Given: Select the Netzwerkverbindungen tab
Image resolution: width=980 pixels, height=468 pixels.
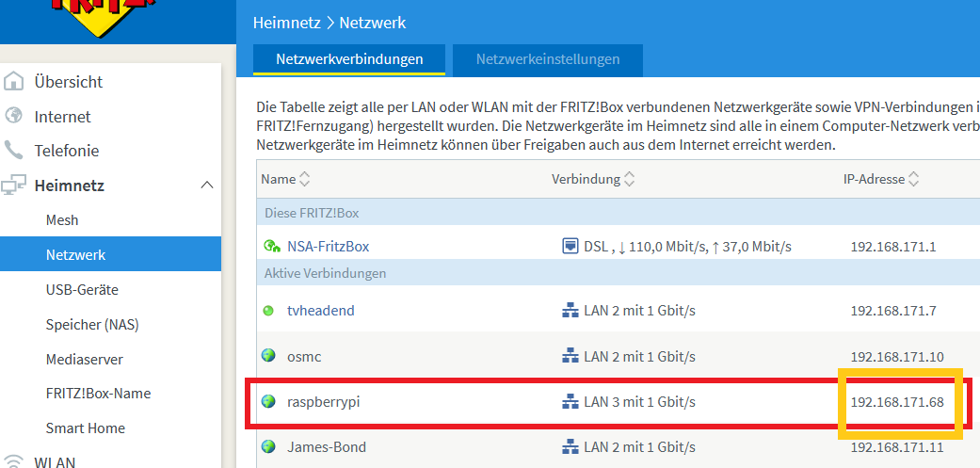Looking at the screenshot, I should tap(349, 59).
